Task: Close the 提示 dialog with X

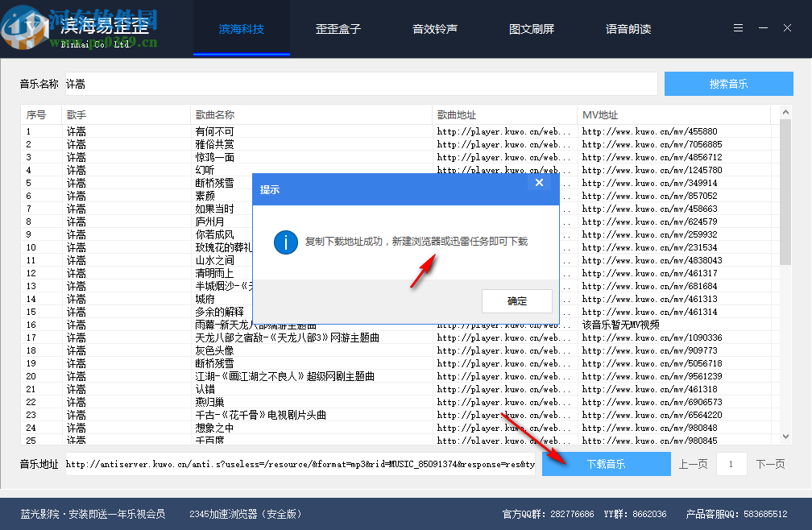Action: 539,183
